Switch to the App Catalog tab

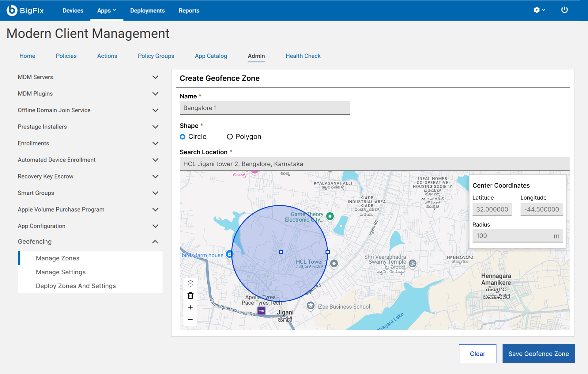(x=211, y=56)
